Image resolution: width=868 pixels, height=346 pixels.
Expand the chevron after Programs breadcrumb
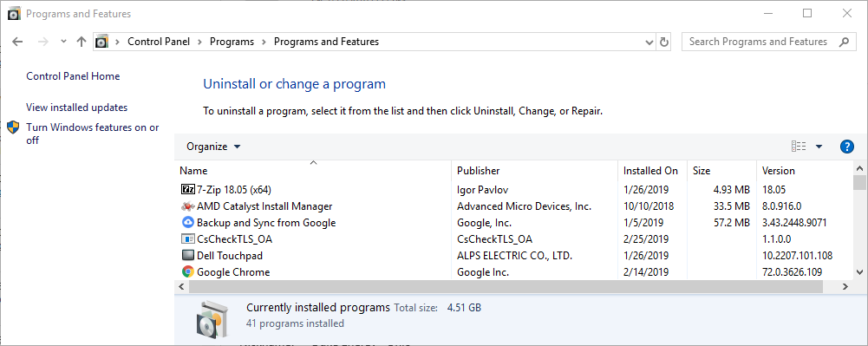264,42
